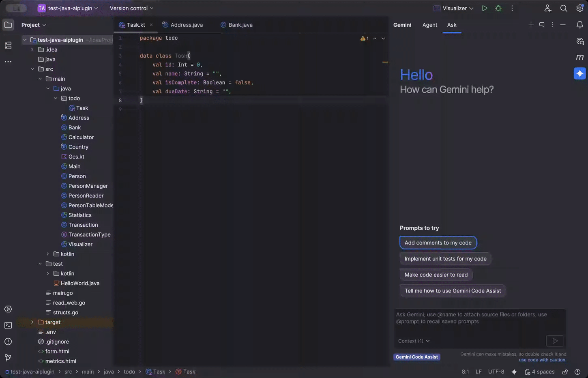Expand the Context (1) dropdown in Gemini panel
Image resolution: width=588 pixels, height=378 pixels.
tap(413, 341)
